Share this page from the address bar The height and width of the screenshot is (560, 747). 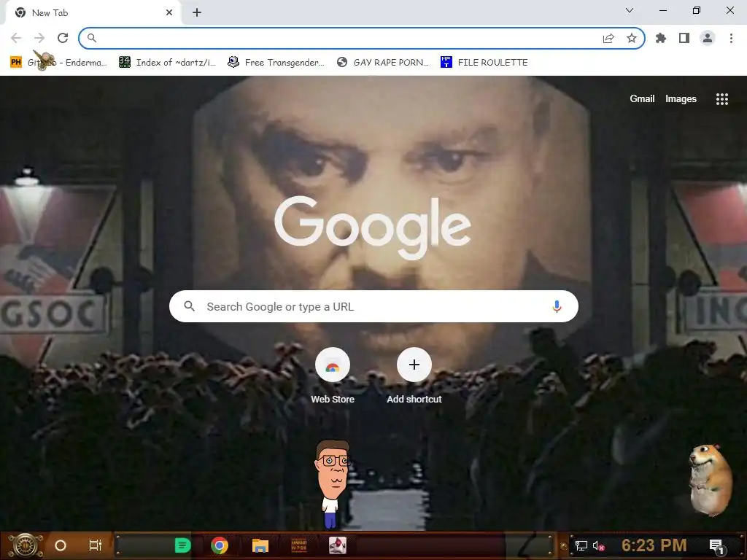point(608,38)
